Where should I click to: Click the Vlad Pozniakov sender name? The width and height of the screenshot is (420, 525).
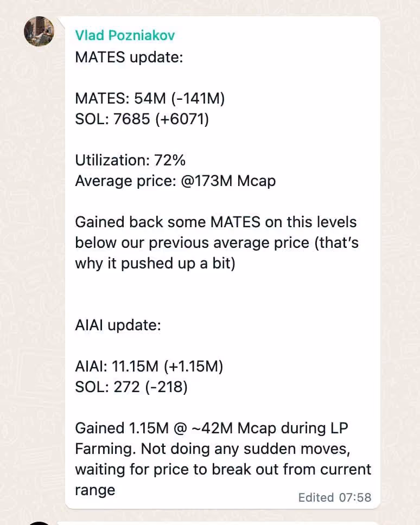125,35
